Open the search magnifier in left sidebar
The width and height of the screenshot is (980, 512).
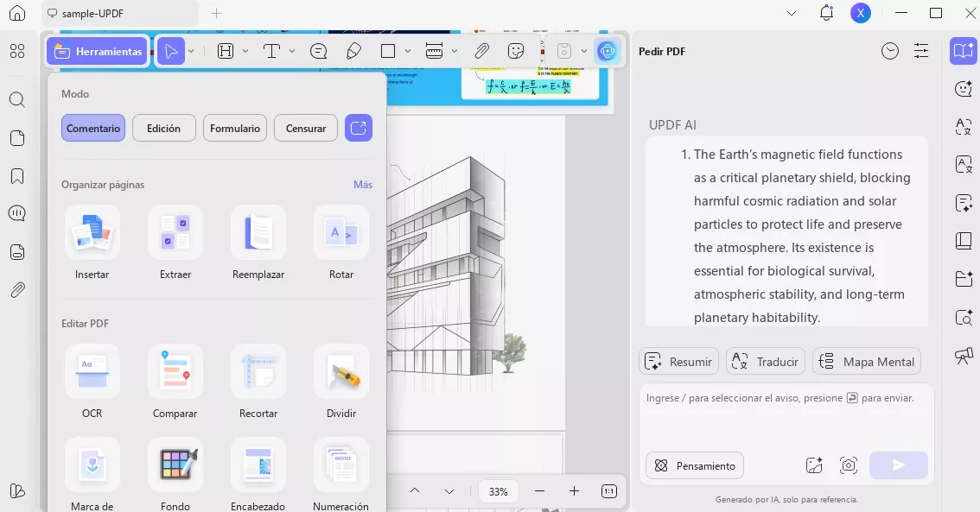[x=17, y=100]
